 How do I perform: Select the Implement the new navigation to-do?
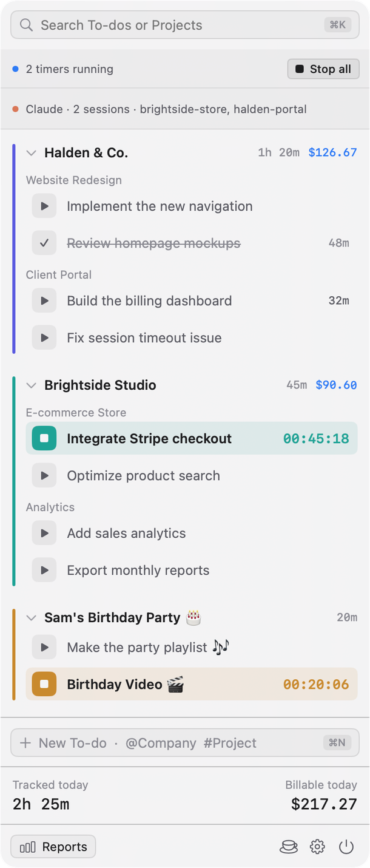point(160,206)
